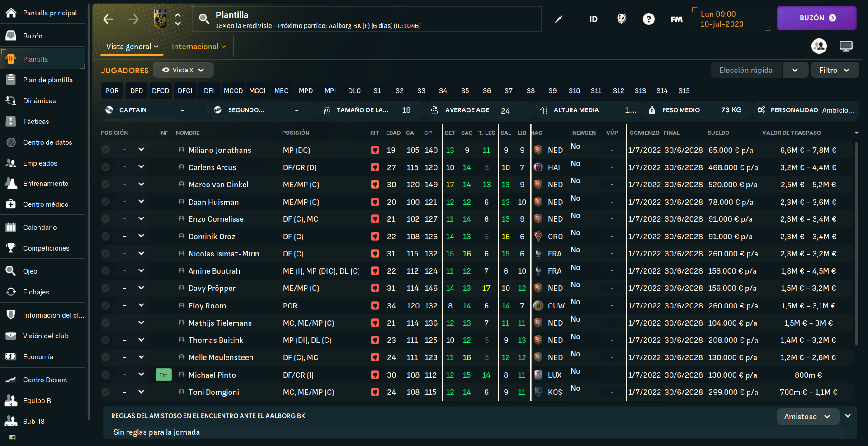Open Calendario in the sidebar

coord(43,227)
